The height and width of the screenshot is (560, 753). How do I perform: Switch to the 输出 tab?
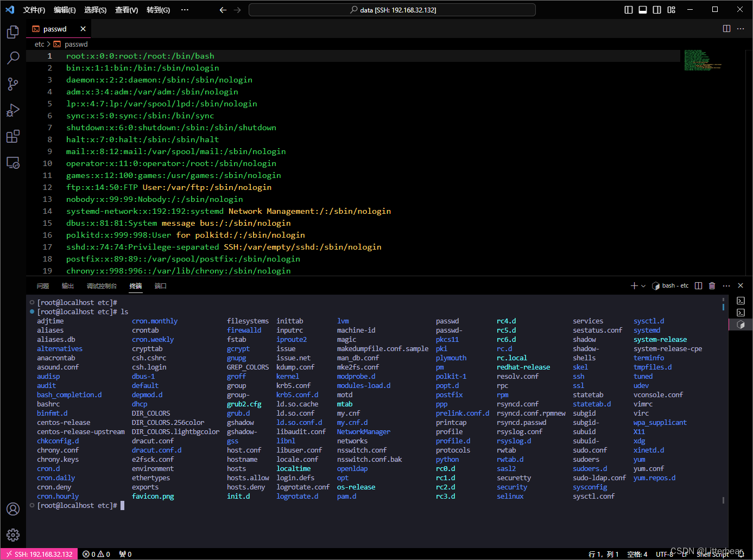pos(67,285)
